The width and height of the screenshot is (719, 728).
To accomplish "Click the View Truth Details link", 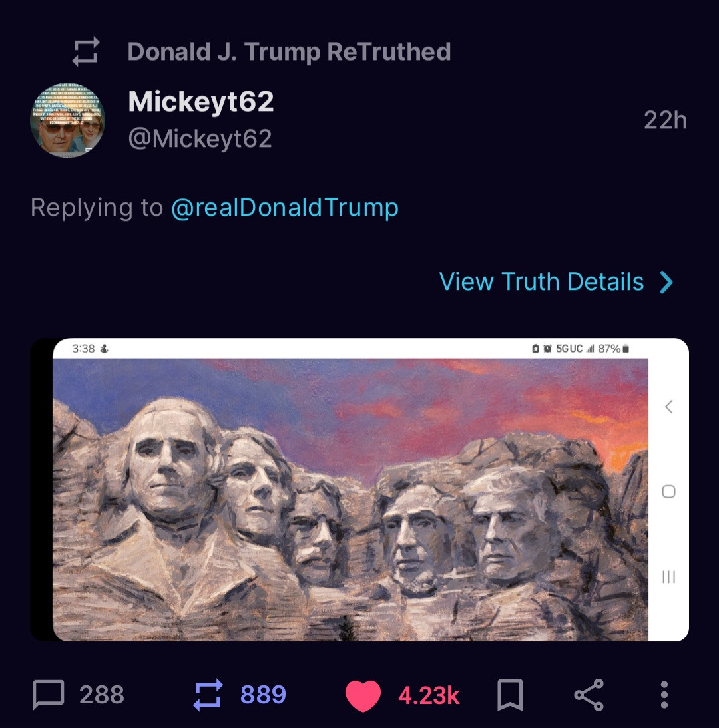I will coord(541,282).
